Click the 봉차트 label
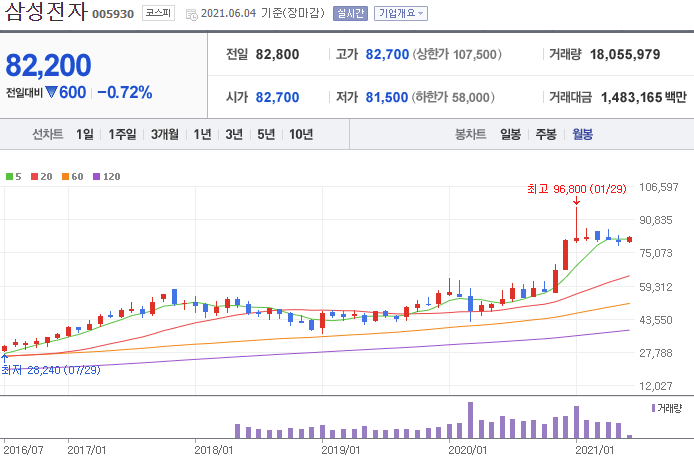 (470, 134)
